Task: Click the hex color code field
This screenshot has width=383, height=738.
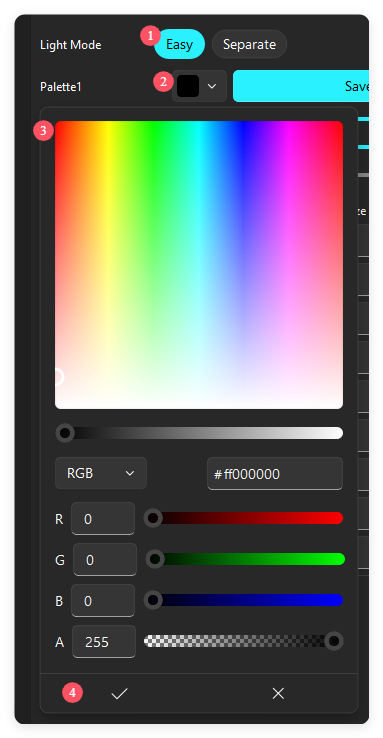Action: click(275, 473)
